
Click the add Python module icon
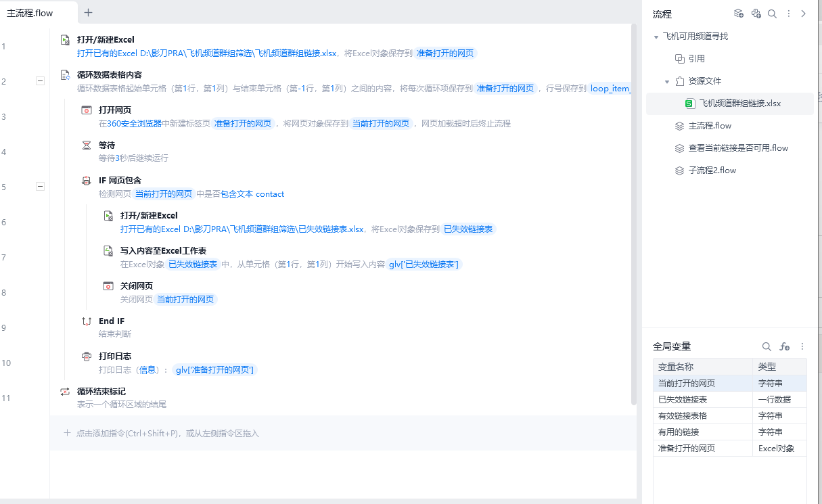click(x=756, y=14)
